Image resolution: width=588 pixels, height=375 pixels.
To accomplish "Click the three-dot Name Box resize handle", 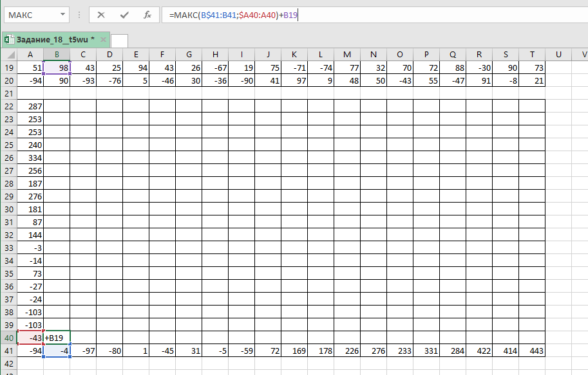I will pyautogui.click(x=79, y=14).
